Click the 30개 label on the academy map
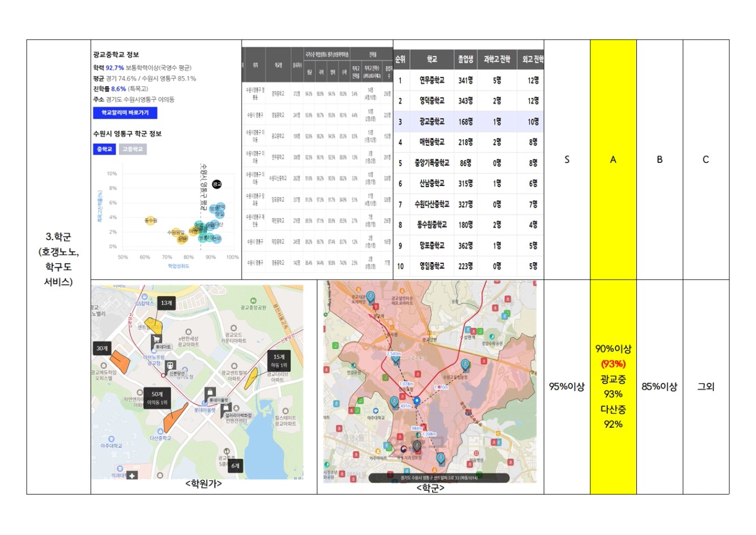This screenshot has height=535, width=756. click(102, 348)
